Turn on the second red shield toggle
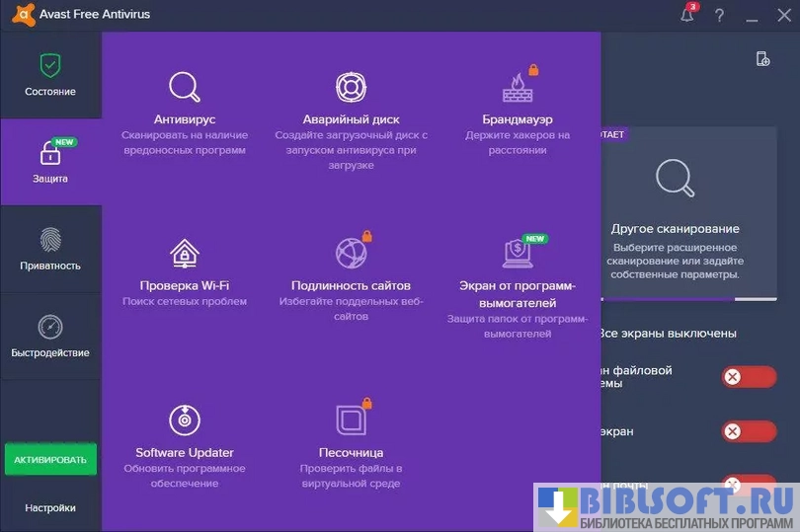The image size is (800, 532). [748, 431]
